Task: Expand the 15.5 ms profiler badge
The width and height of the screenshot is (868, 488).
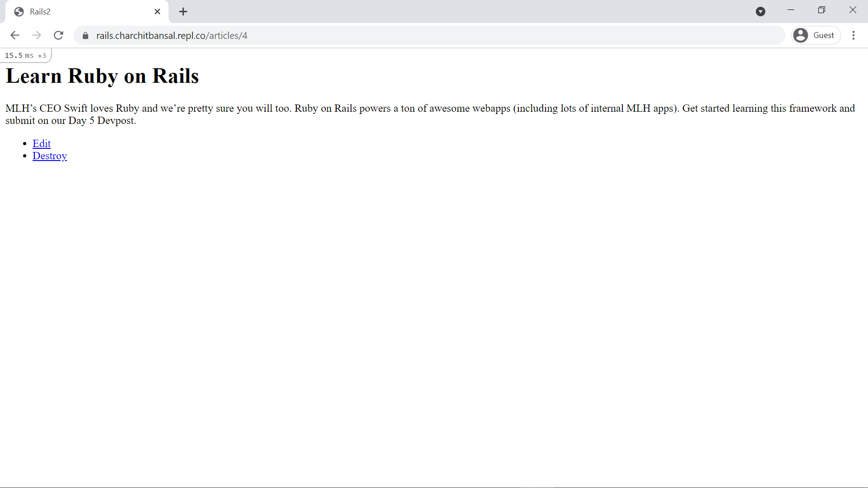Action: click(x=25, y=55)
